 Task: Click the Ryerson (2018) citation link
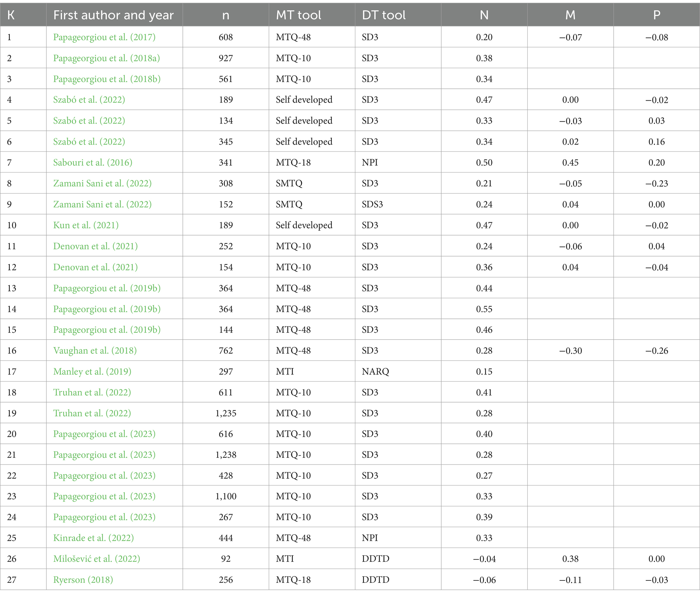(83, 580)
